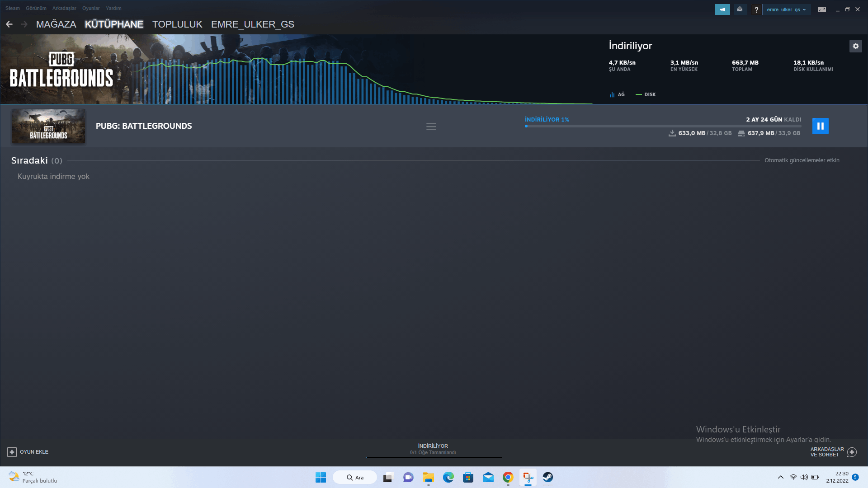868x488 pixels.
Task: Click the 'Kuyrukta indirme yok' text
Action: tap(53, 176)
